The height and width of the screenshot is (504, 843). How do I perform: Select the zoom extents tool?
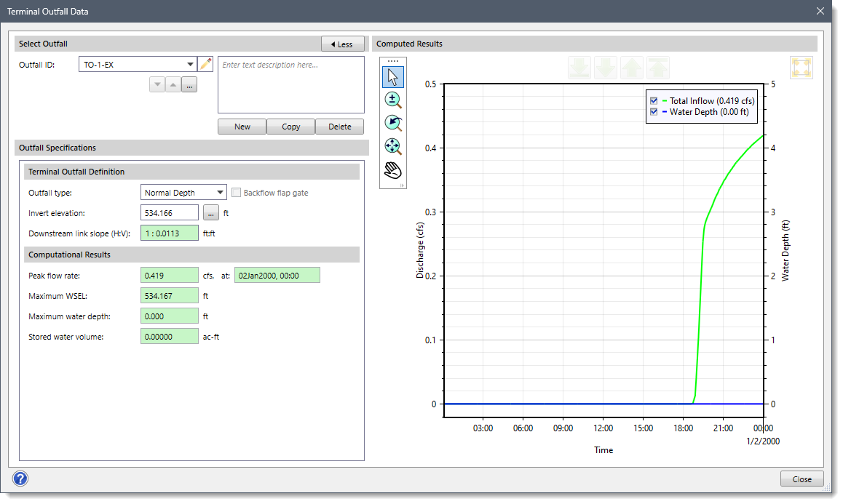coord(393,146)
